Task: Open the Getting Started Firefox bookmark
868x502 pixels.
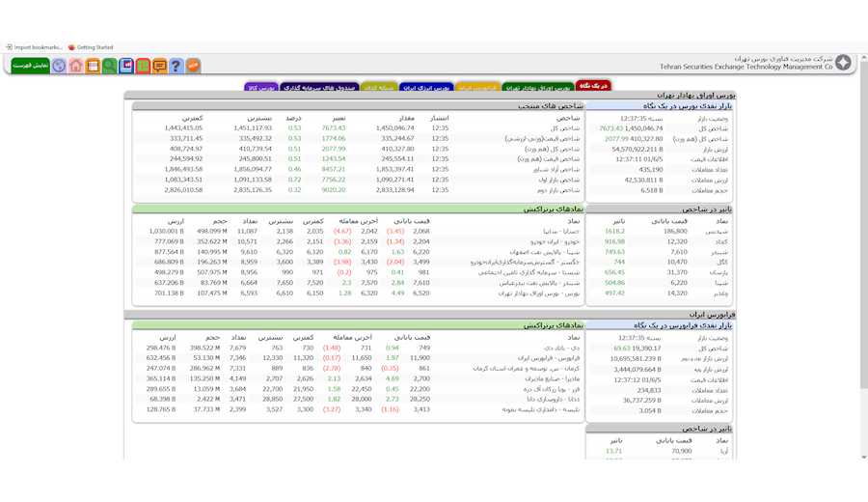Action: click(91, 47)
